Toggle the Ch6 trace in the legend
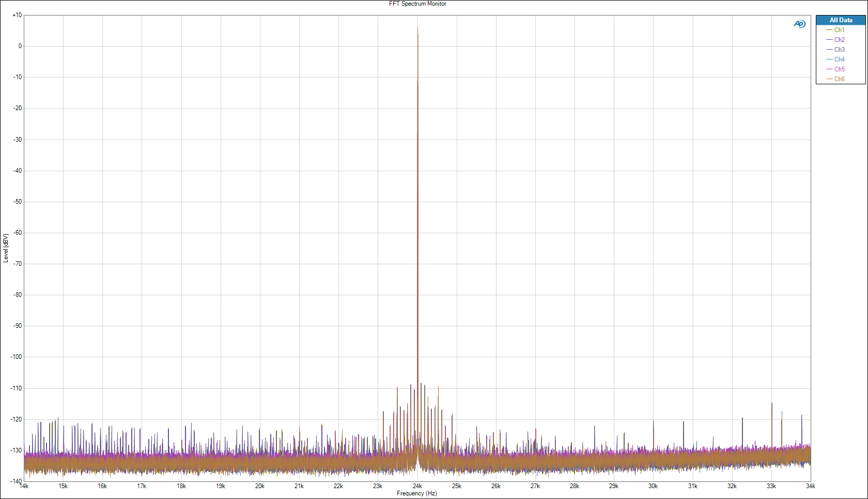The image size is (868, 499). pyautogui.click(x=835, y=79)
